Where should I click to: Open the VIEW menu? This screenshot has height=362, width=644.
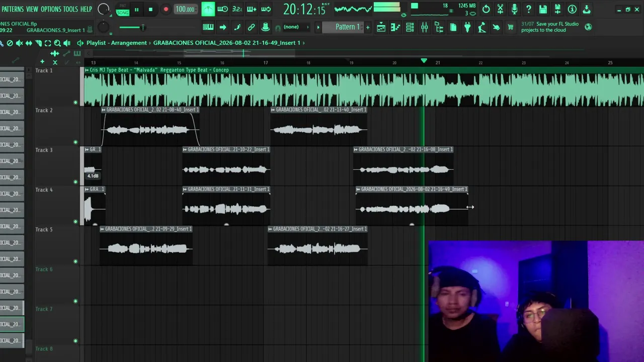[32, 9]
